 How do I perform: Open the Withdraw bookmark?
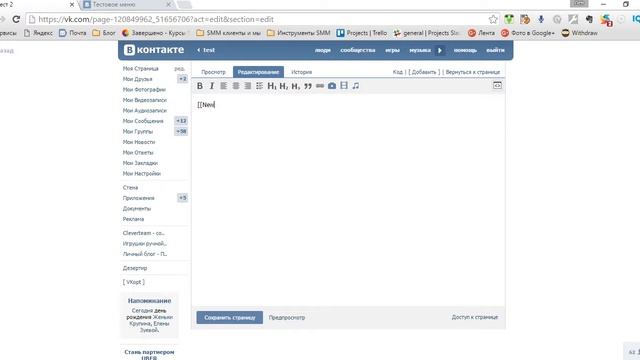580,33
